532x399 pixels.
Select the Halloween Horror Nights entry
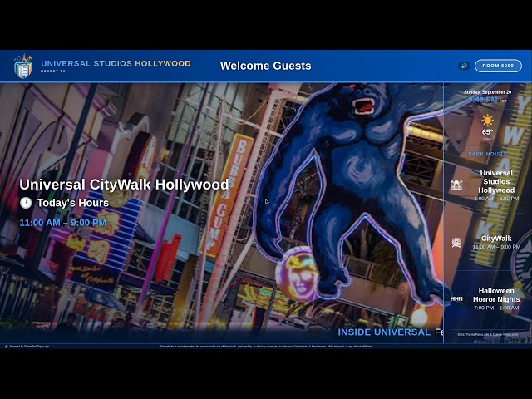coord(488,299)
